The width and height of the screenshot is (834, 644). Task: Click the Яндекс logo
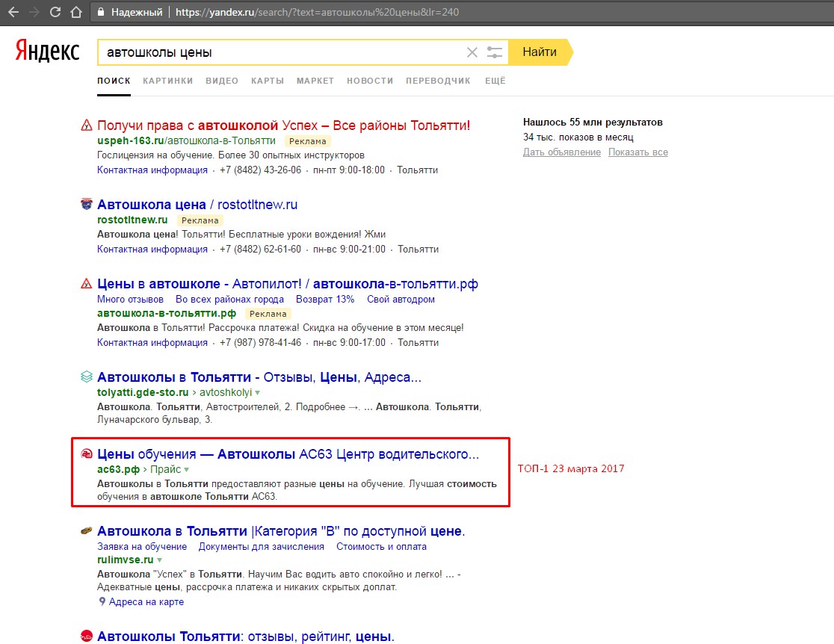point(47,51)
